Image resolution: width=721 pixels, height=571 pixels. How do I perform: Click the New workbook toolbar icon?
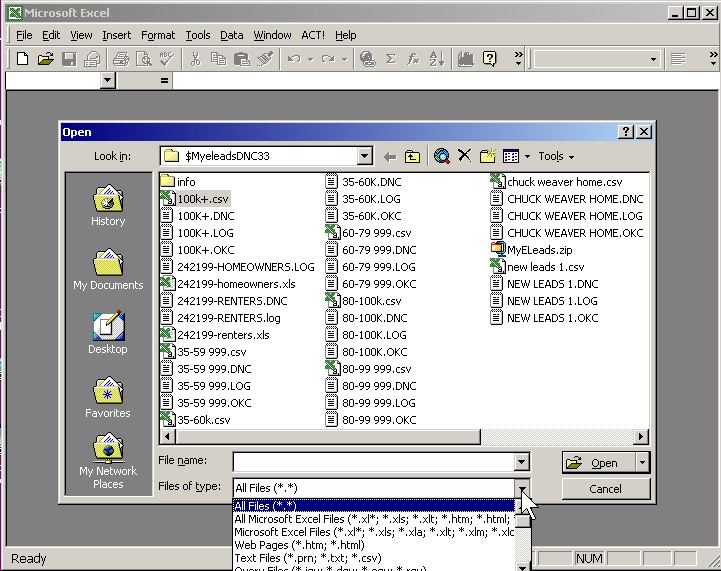click(22, 59)
